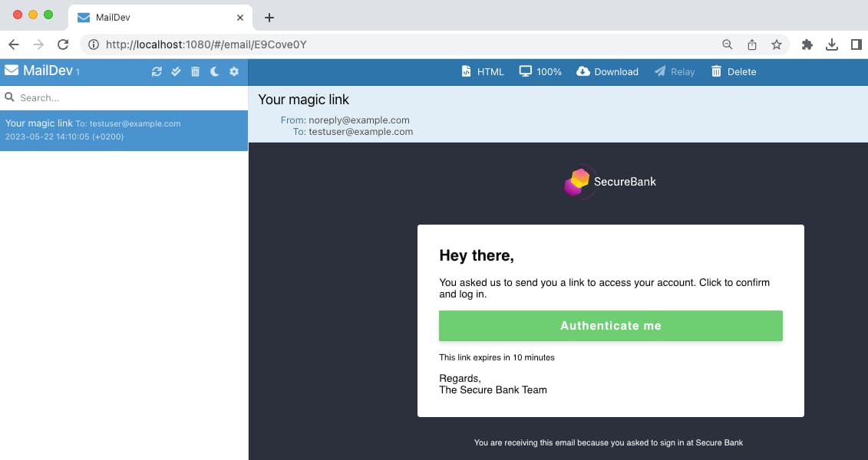Click the Download cloud icon in the toolbar
This screenshot has width=868, height=460.
coord(583,71)
